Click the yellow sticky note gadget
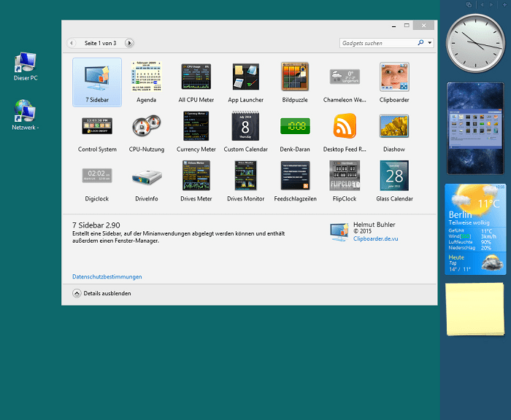511x420 pixels. 473,308
